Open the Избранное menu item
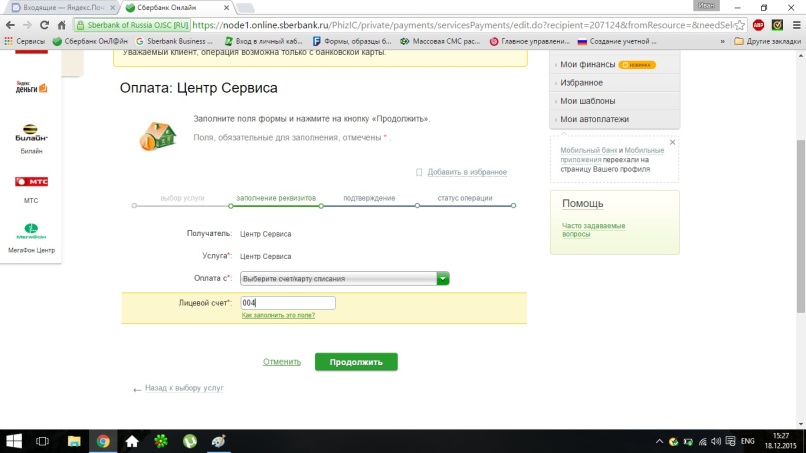806x453 pixels. click(582, 82)
